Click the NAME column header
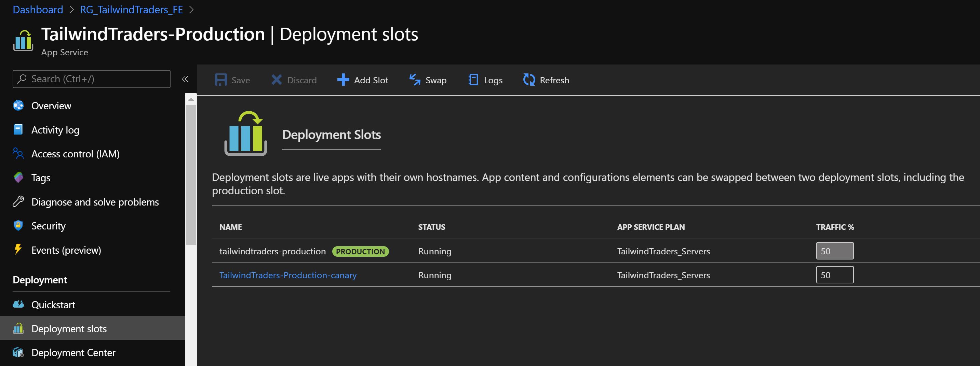This screenshot has width=980, height=366. point(230,227)
